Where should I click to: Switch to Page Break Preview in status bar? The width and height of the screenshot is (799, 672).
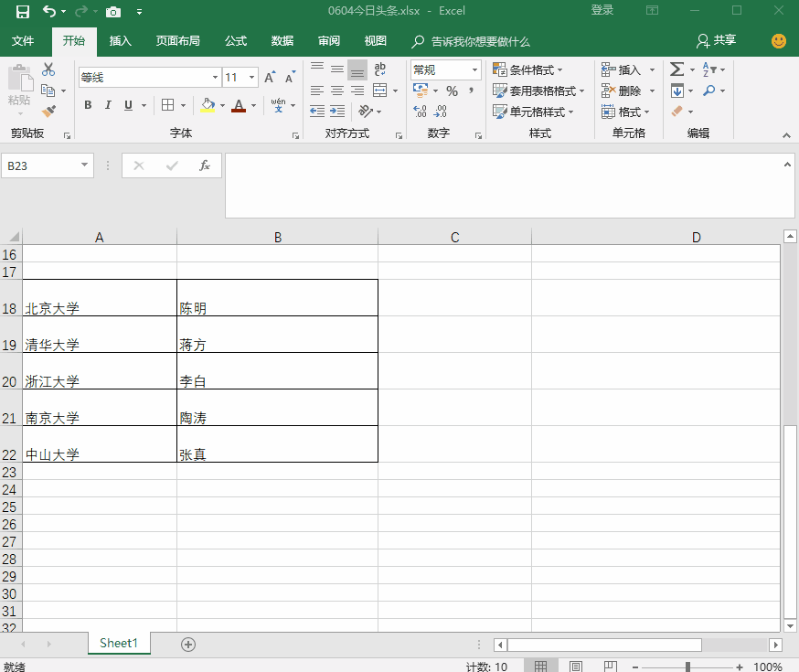pyautogui.click(x=610, y=666)
